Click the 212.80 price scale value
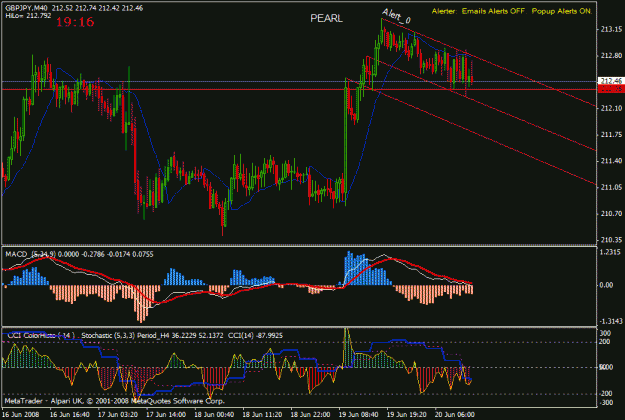 pyautogui.click(x=611, y=55)
